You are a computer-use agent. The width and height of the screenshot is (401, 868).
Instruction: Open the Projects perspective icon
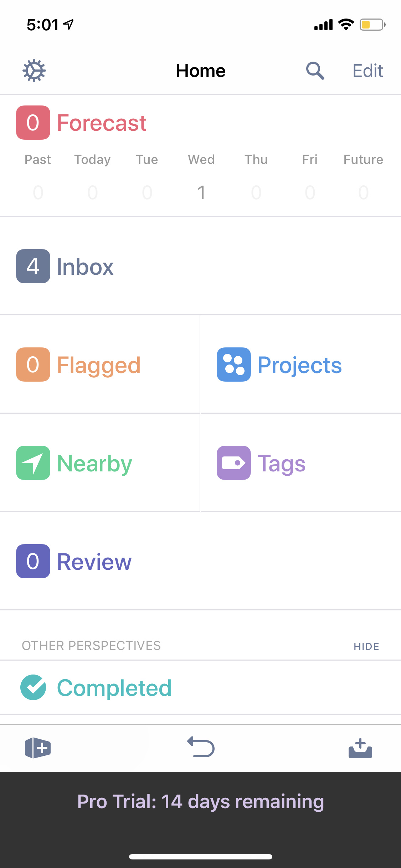(x=234, y=365)
